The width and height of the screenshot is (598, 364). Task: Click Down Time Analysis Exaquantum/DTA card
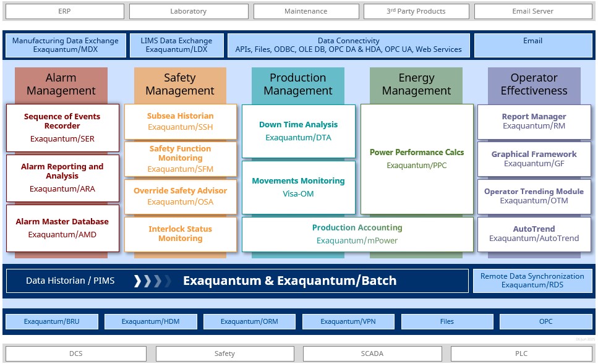pos(299,131)
